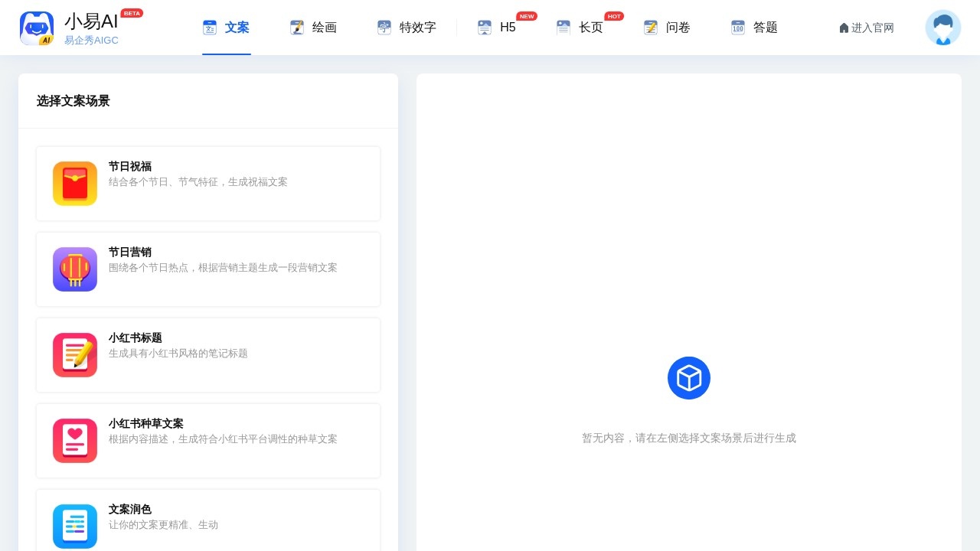Image resolution: width=980 pixels, height=551 pixels.
Task: Click the 文案润色 polishing icon
Action: [x=74, y=527]
